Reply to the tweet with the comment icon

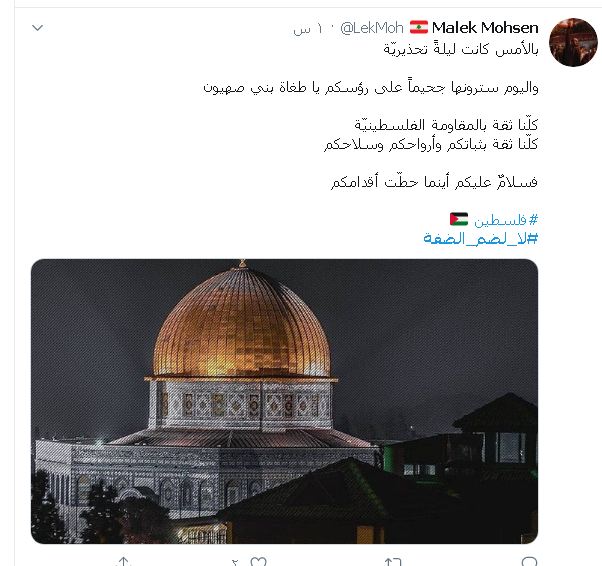click(529, 562)
